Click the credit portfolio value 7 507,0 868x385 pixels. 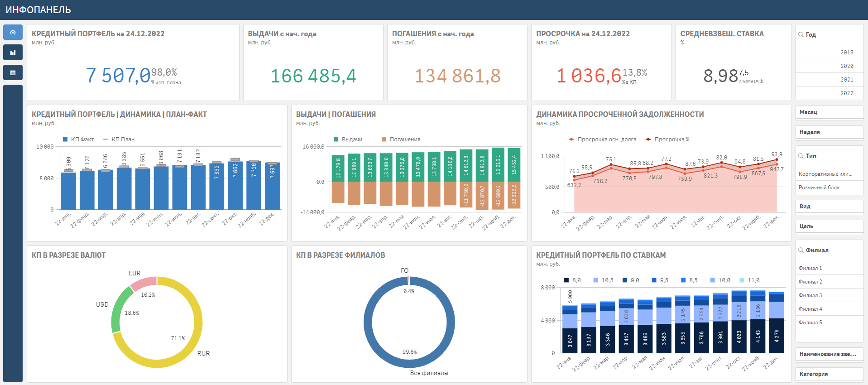(118, 76)
